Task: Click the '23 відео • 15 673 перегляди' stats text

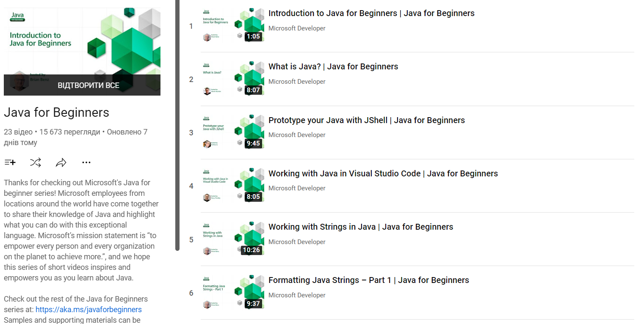Action: click(x=52, y=132)
